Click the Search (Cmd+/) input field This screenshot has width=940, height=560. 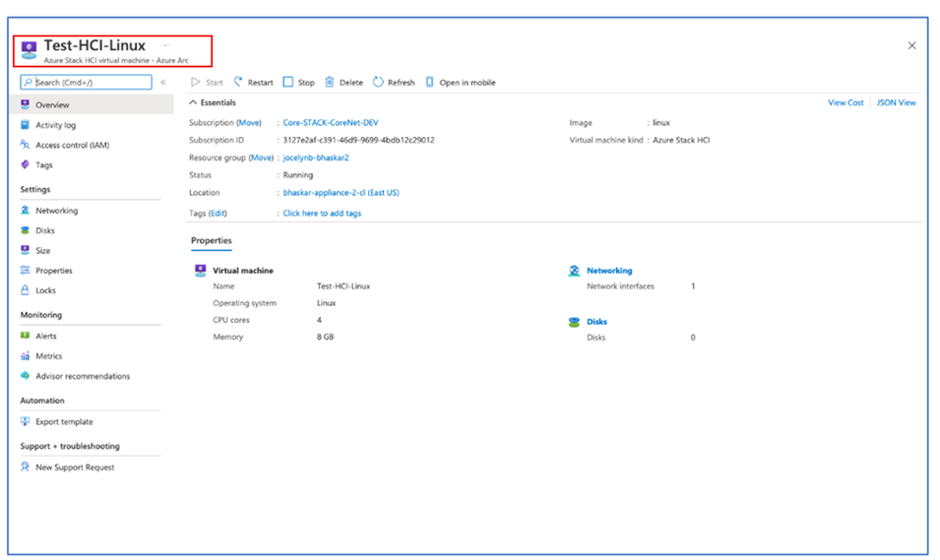tap(86, 82)
